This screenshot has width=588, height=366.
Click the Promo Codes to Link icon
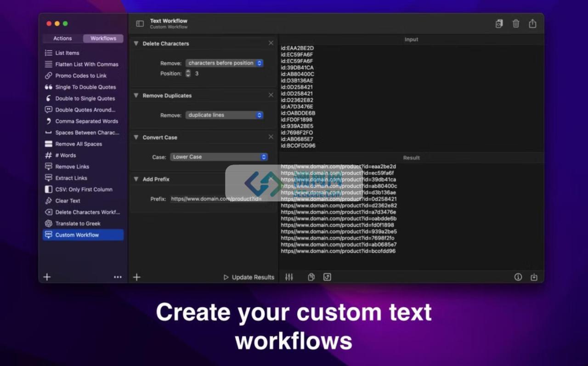(x=48, y=75)
